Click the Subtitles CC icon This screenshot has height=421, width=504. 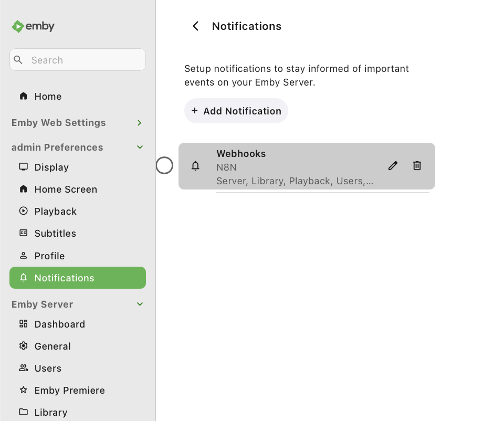(23, 233)
